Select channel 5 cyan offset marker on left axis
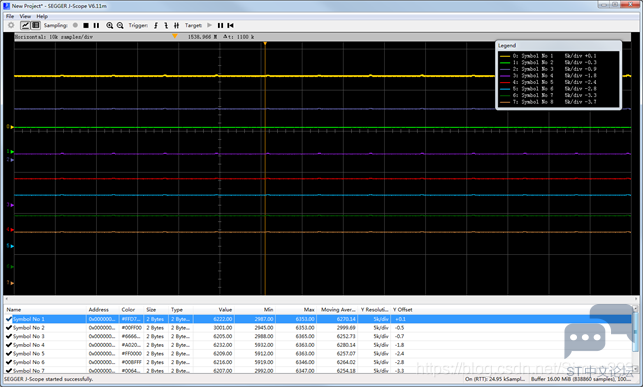Viewport: 643px width, 387px height. (10, 246)
